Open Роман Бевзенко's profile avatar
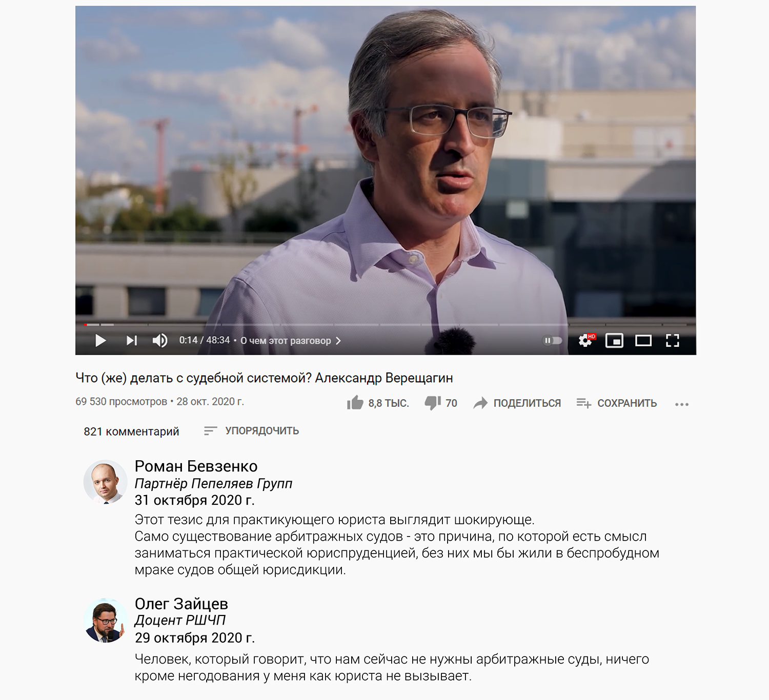 pyautogui.click(x=105, y=482)
